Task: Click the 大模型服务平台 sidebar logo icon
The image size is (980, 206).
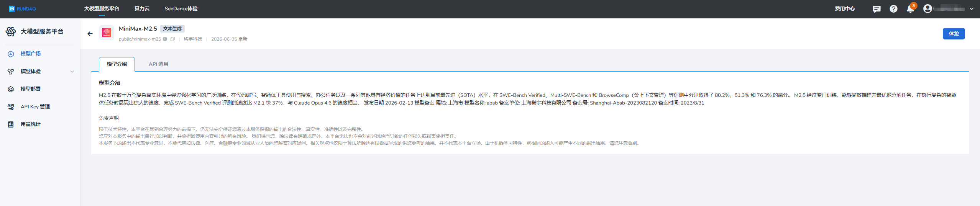Action: click(x=11, y=32)
